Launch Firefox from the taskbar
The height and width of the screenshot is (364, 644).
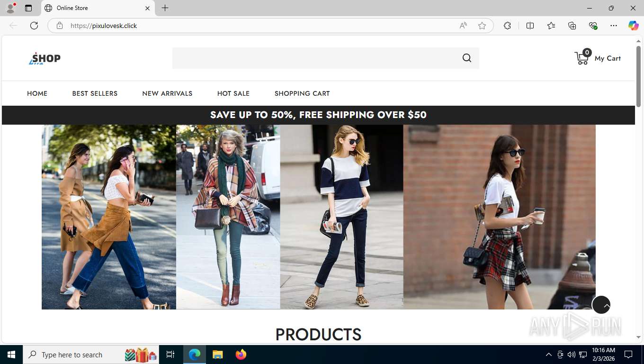tap(241, 355)
